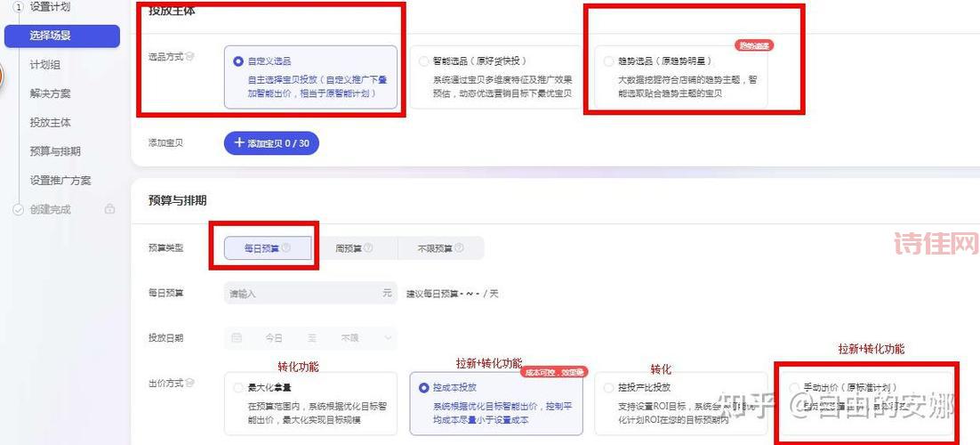The image size is (980, 445).
Task: Select the 智能选品（原好货快投） radio option
Action: [424, 61]
